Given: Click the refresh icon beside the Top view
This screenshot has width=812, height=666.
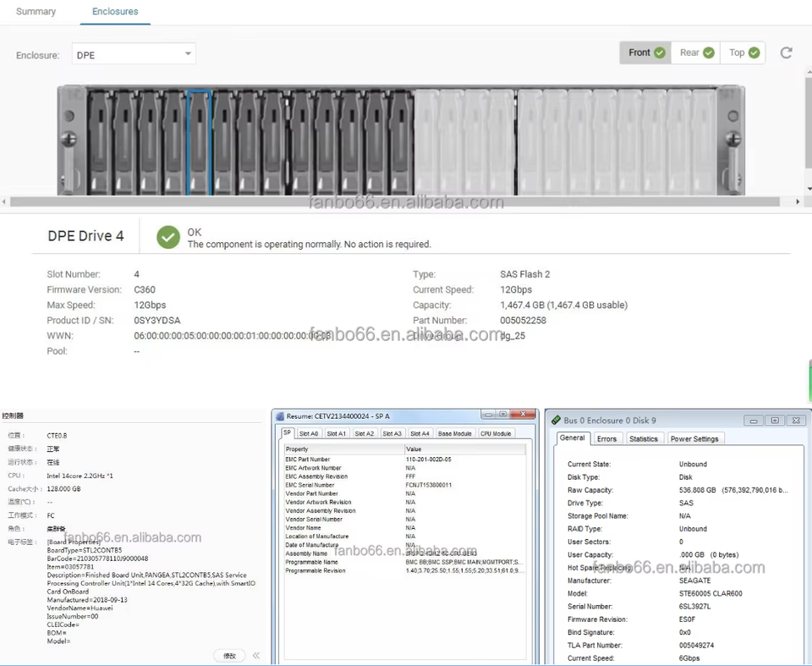Looking at the screenshot, I should tap(786, 52).
